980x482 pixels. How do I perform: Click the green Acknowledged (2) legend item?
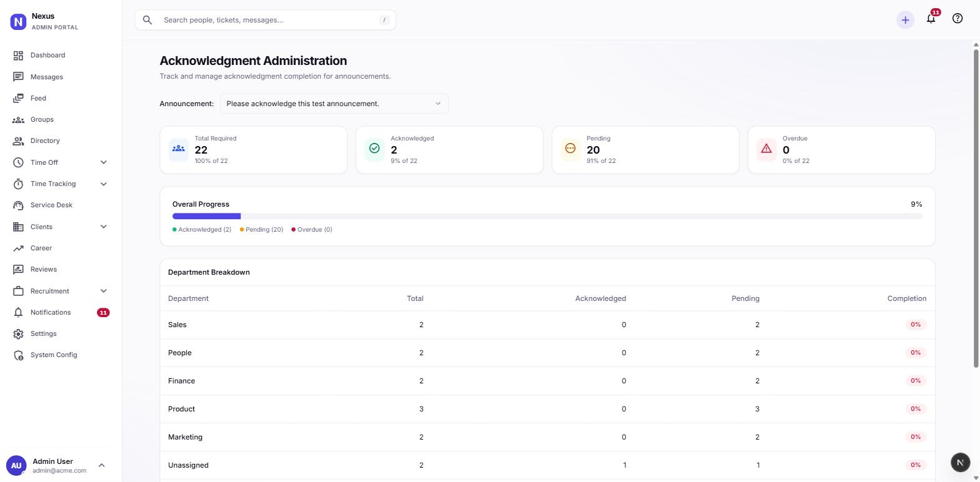pyautogui.click(x=202, y=230)
